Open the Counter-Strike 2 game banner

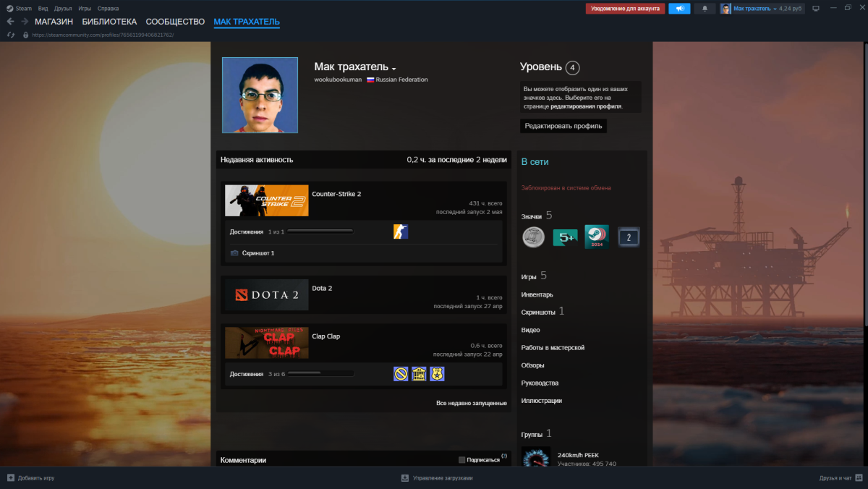point(267,200)
